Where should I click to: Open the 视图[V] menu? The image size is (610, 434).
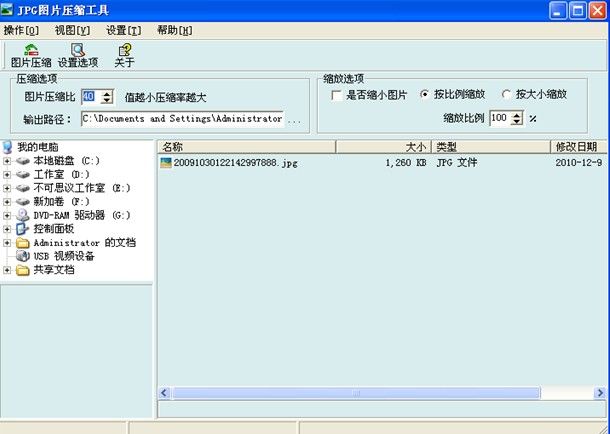point(72,30)
